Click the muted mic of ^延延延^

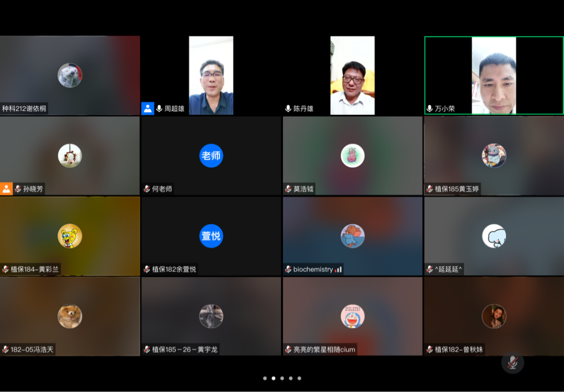(x=429, y=270)
